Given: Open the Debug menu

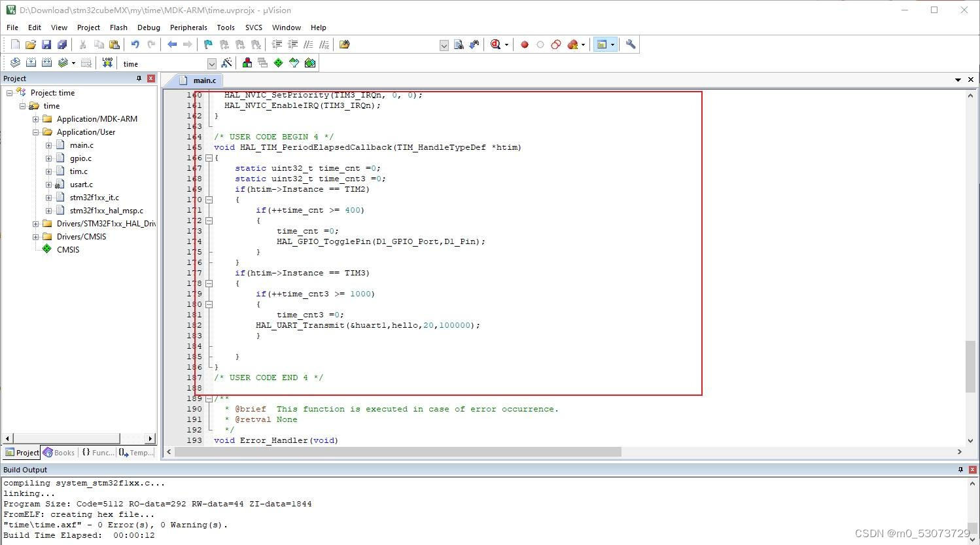Looking at the screenshot, I should pos(149,27).
